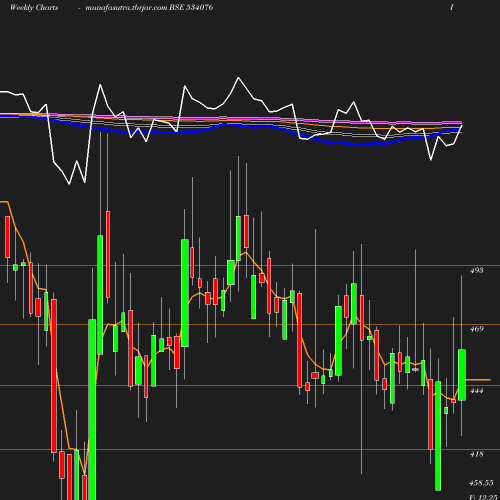Click the 444 price level label
This screenshot has width=500, height=500.
pos(476,390)
